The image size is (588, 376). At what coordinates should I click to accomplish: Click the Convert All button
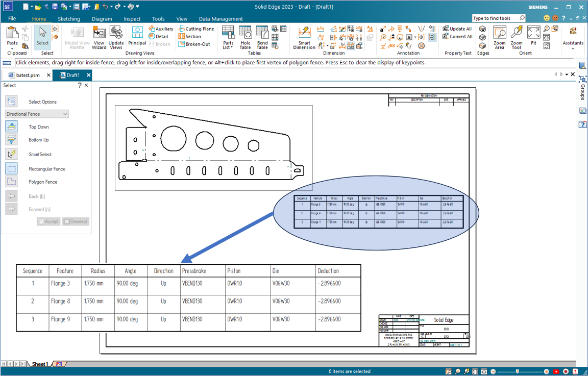point(457,36)
